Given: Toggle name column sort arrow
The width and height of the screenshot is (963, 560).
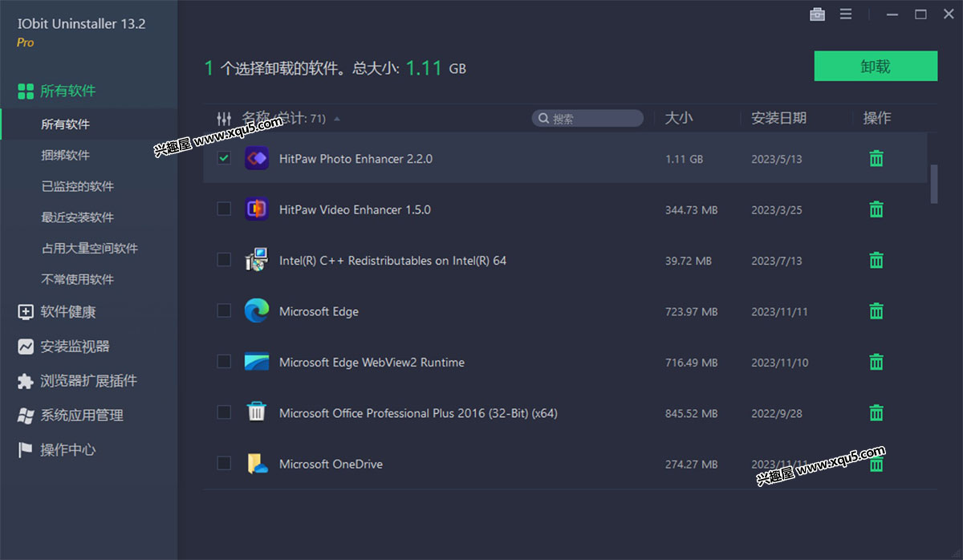Looking at the screenshot, I should 337,119.
